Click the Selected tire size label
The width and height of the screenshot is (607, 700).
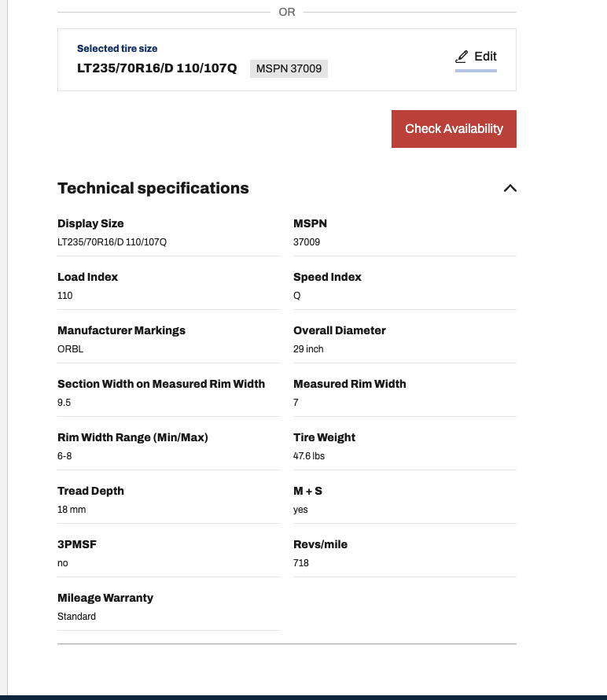(117, 49)
